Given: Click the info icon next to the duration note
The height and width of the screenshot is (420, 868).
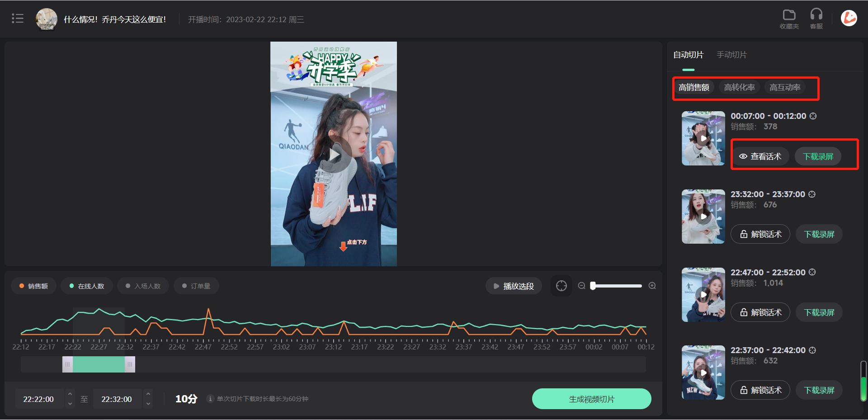Looking at the screenshot, I should pyautogui.click(x=210, y=399).
